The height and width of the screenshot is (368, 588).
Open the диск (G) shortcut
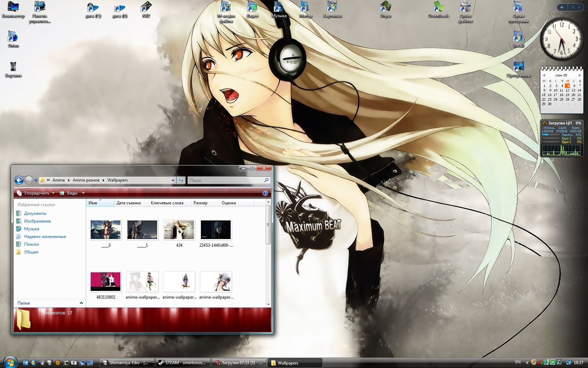click(x=93, y=10)
